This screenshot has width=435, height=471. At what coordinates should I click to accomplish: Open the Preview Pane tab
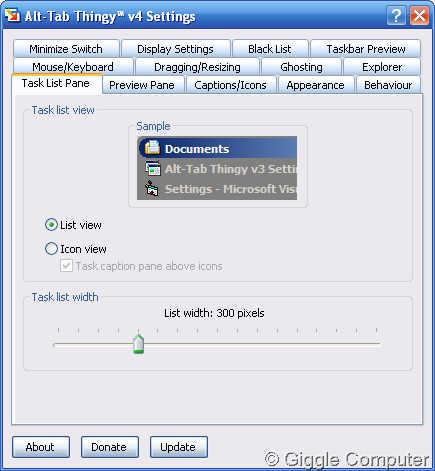coord(142,85)
